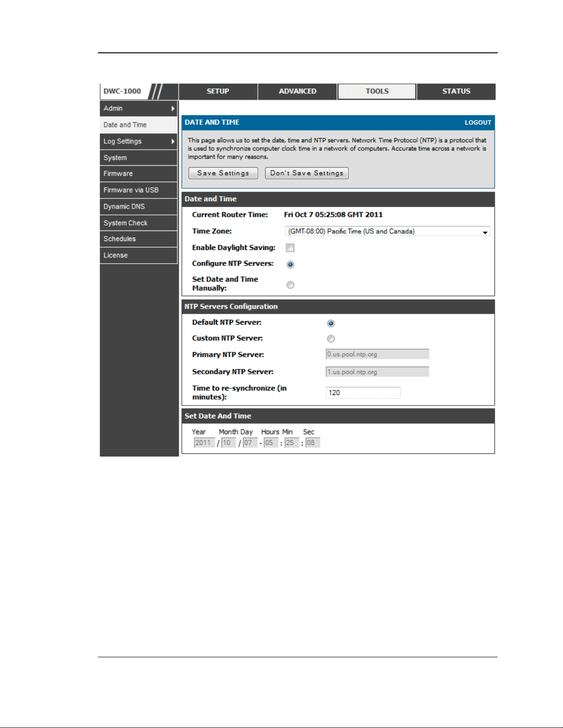Screen dimensions: 563x728
Task: Click the LOGOUT link
Action: point(478,123)
